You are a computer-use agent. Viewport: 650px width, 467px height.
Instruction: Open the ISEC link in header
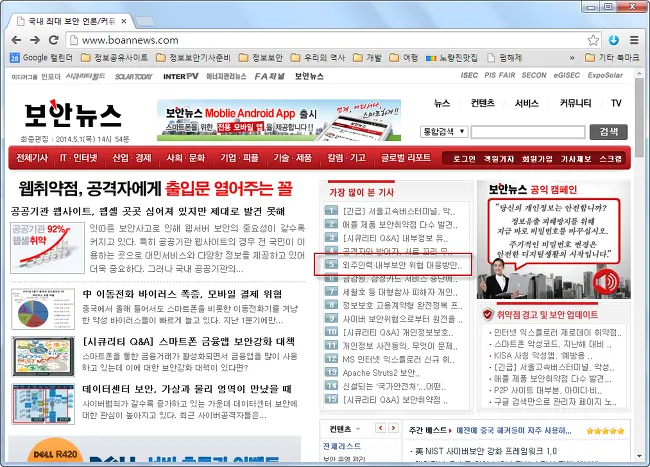click(x=469, y=75)
